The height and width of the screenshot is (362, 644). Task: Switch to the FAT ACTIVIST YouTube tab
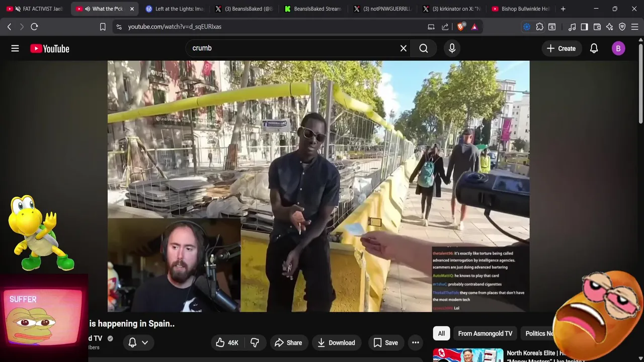click(35, 9)
